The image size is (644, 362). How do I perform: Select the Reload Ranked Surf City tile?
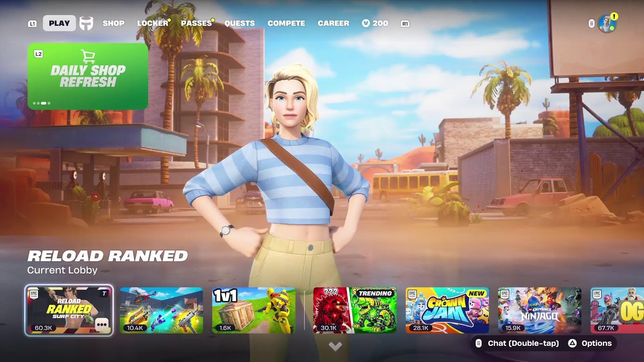pyautogui.click(x=69, y=311)
